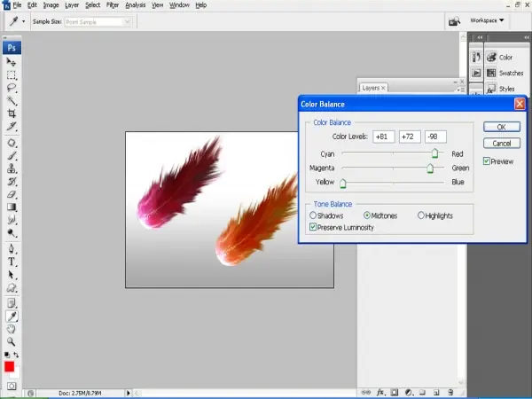Open the Edit menu
This screenshot has width=532, height=399.
click(32, 5)
